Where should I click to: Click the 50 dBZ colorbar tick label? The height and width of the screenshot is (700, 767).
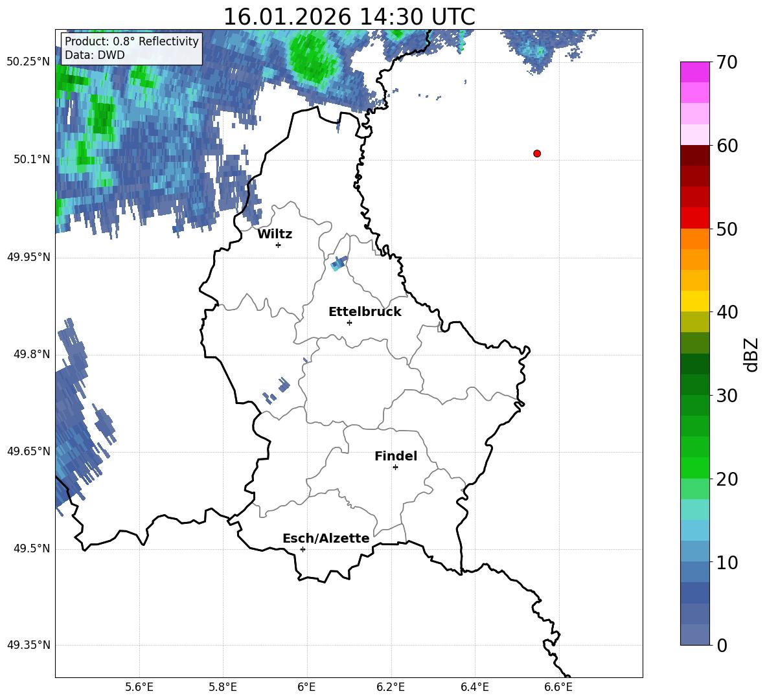pos(727,229)
